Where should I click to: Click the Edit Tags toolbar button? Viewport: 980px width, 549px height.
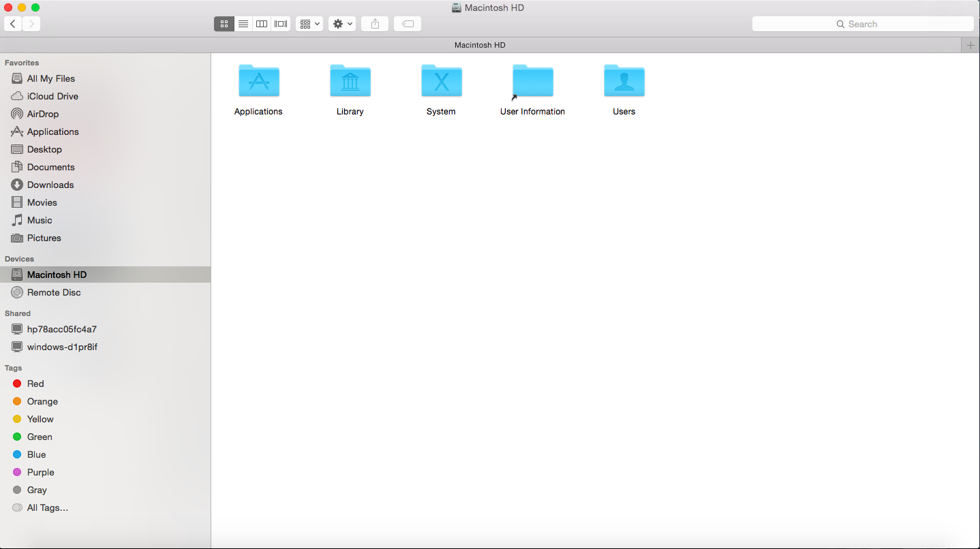tap(408, 24)
